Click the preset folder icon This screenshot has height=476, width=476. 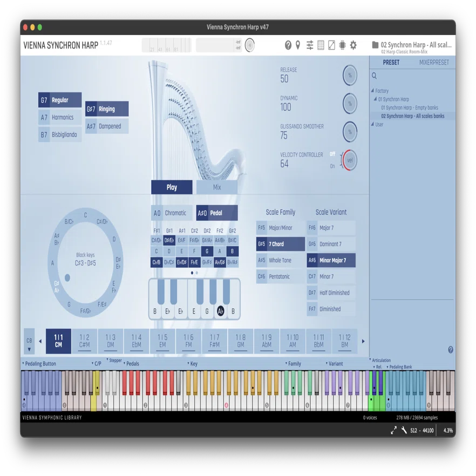click(375, 45)
